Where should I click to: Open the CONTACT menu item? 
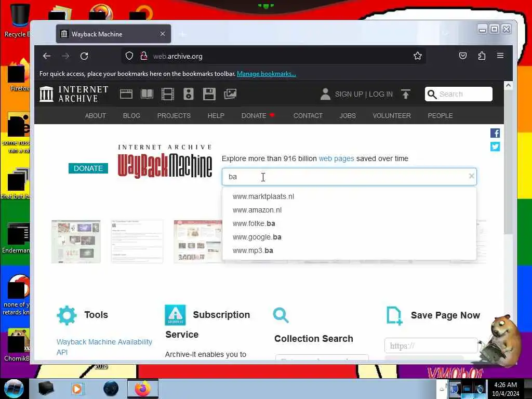(308, 116)
